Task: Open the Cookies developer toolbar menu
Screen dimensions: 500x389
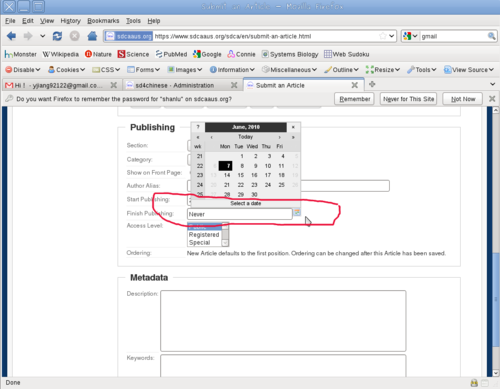Action: pos(67,70)
